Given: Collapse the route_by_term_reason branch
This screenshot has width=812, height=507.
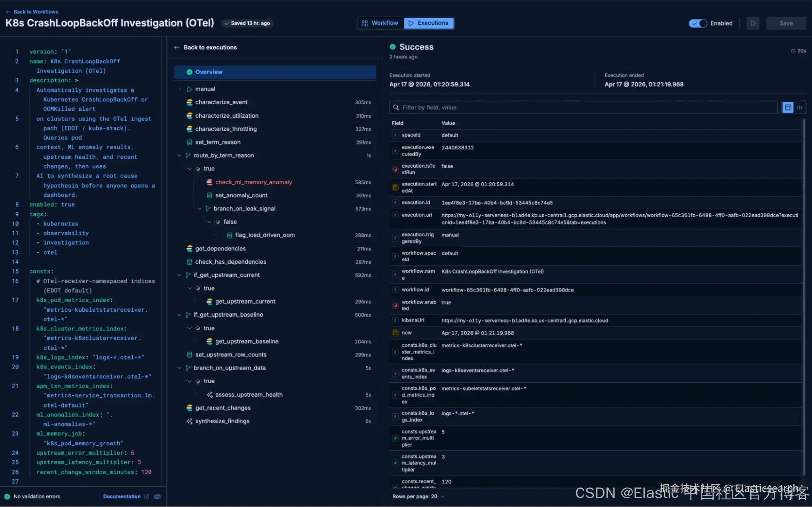Looking at the screenshot, I should [x=180, y=155].
